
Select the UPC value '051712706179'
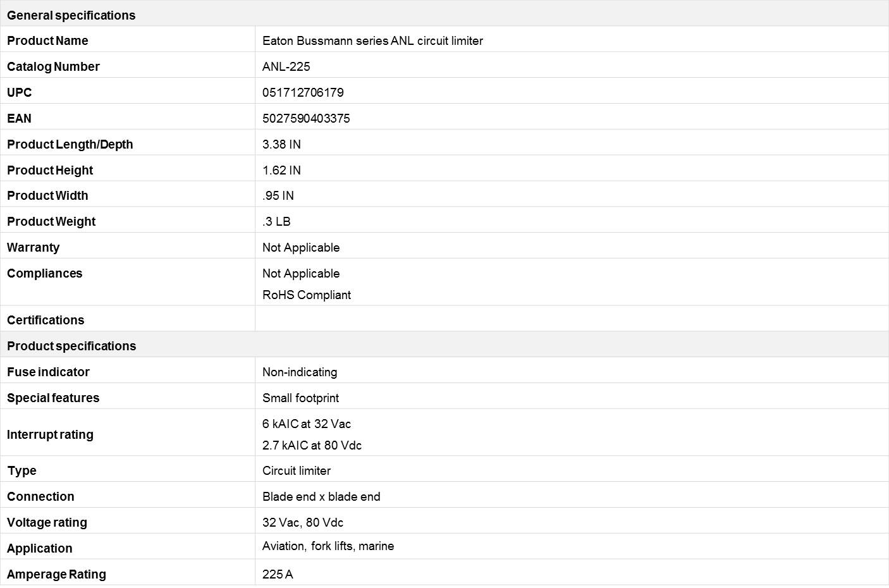coord(303,92)
